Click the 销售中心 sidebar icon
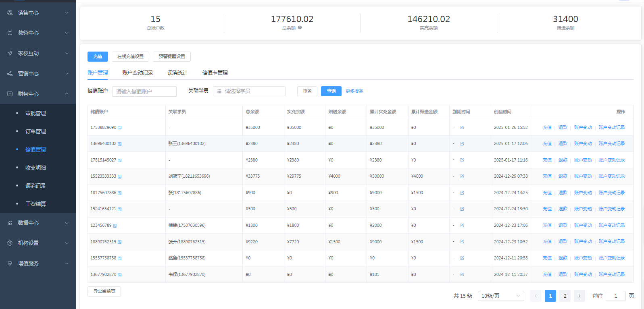 [x=10, y=12]
